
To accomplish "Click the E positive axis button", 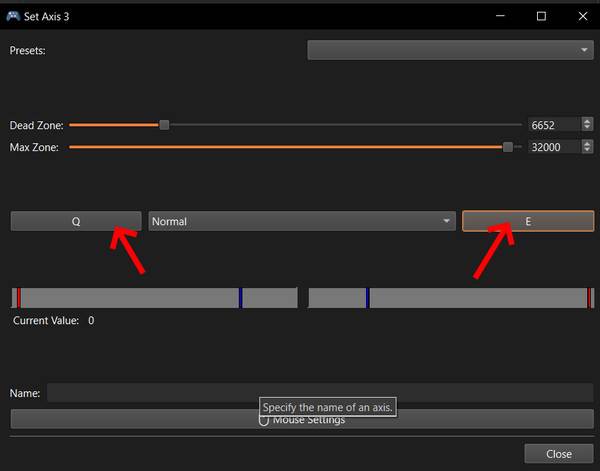I will [528, 221].
